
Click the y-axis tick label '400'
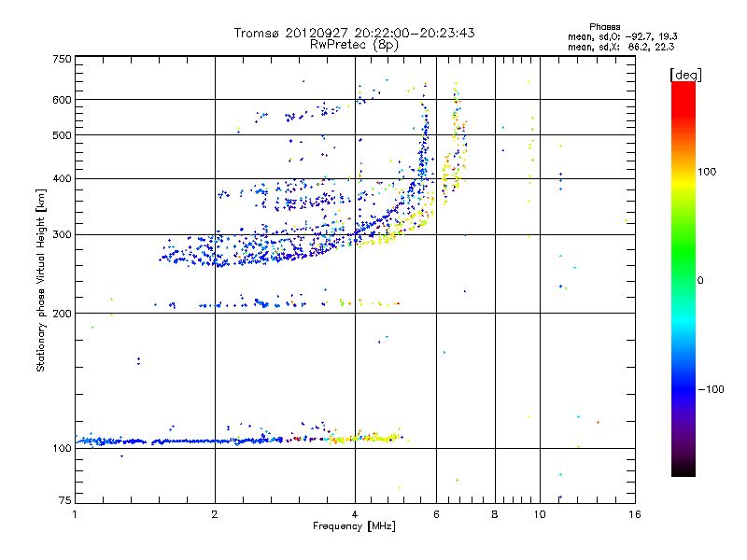pyautogui.click(x=62, y=179)
